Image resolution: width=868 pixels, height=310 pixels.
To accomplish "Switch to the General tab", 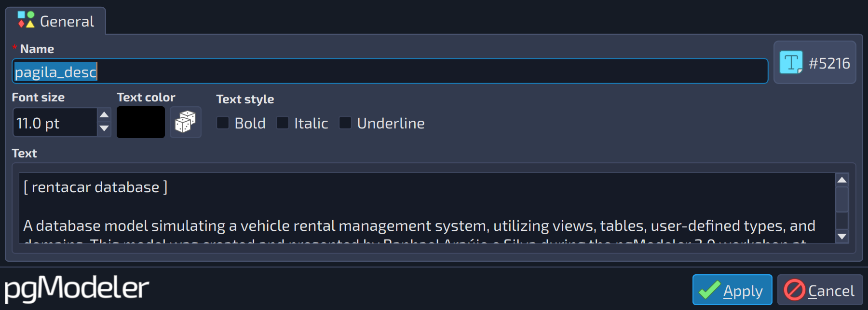I will (56, 21).
